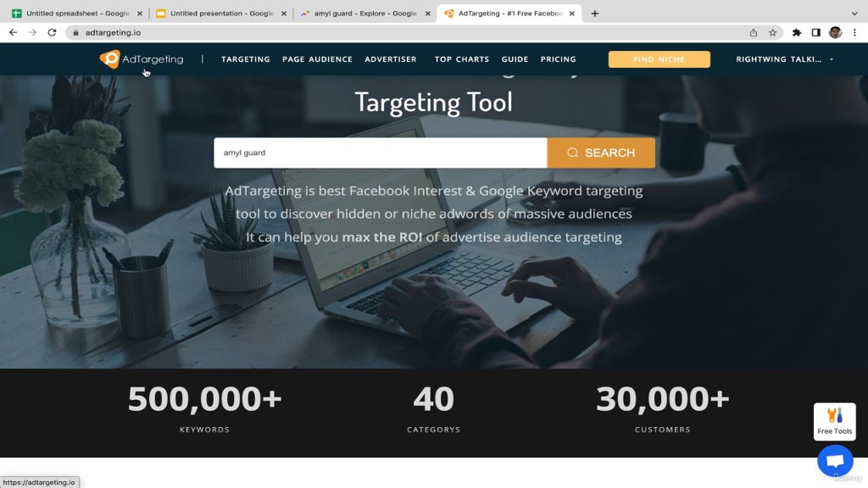
Task: Close the Untitled presentation tab
Action: pyautogui.click(x=283, y=14)
